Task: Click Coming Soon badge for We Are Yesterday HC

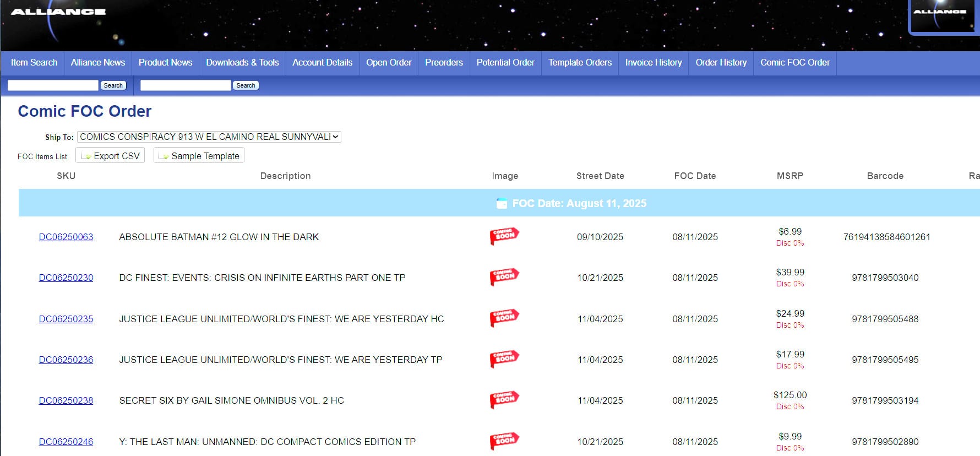Action: pyautogui.click(x=504, y=318)
